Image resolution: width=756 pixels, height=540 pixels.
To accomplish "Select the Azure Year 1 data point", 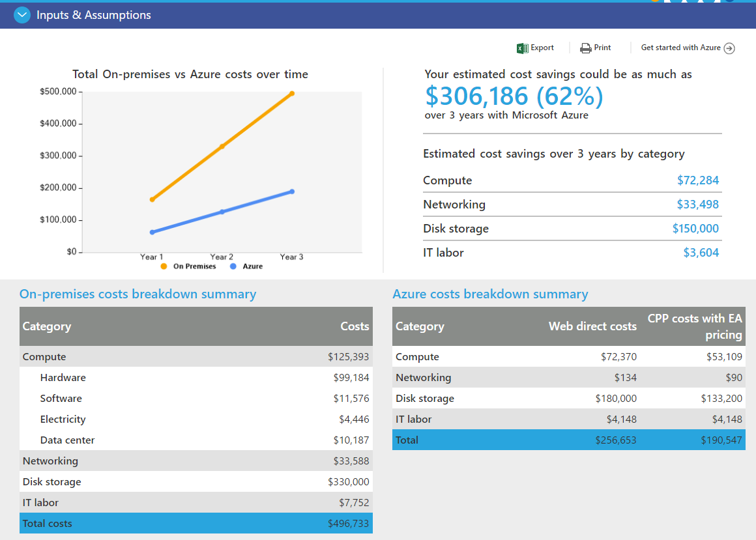I will coord(153,232).
